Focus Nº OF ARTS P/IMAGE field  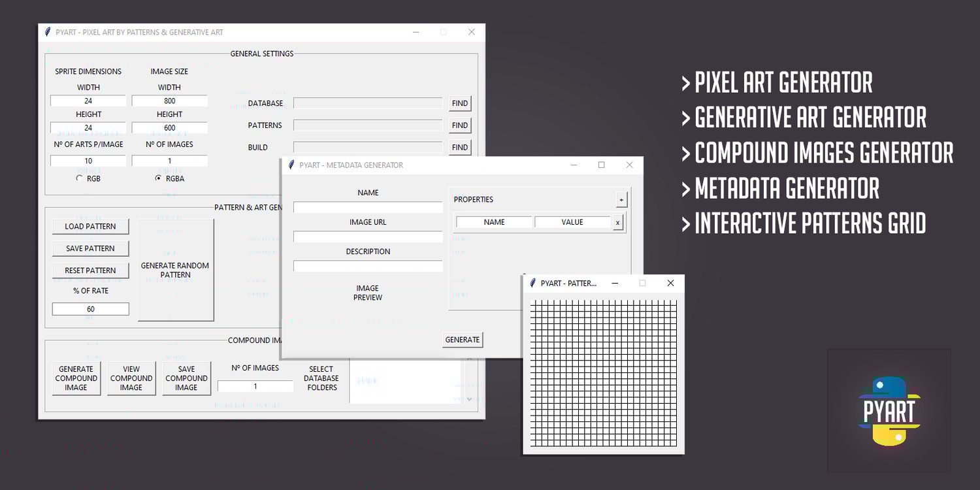(88, 161)
